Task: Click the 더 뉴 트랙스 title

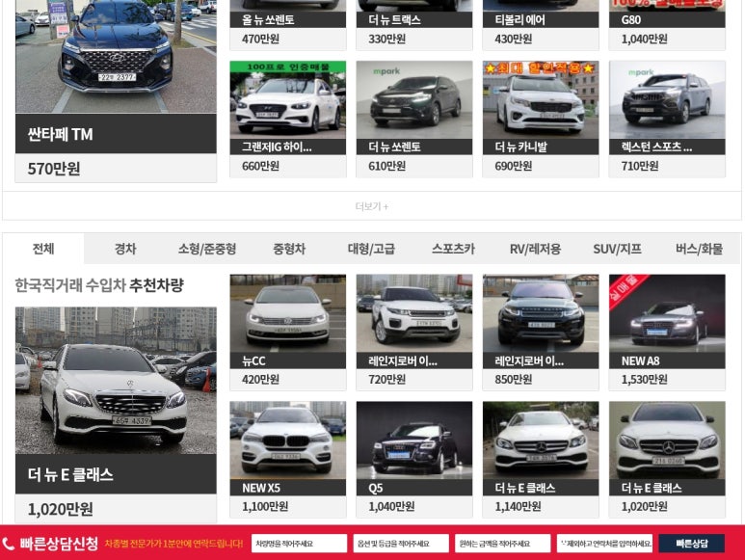Action: click(x=394, y=20)
